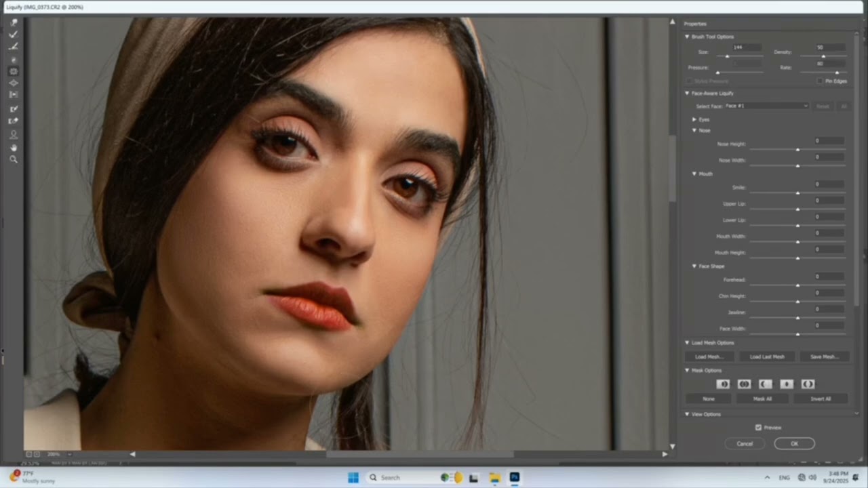The width and height of the screenshot is (868, 488).
Task: Collapse the View Options section
Action: [x=687, y=413]
